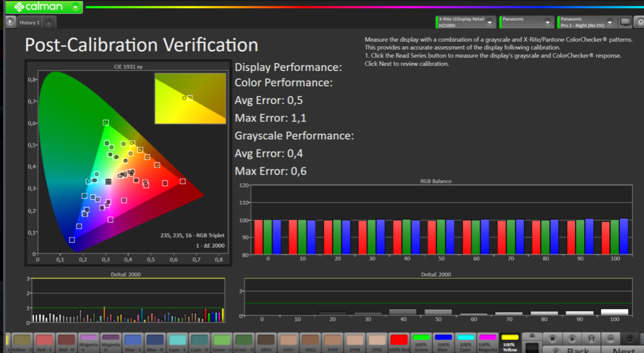Select the 100% Red patch
The image size is (644, 353).
point(399,342)
